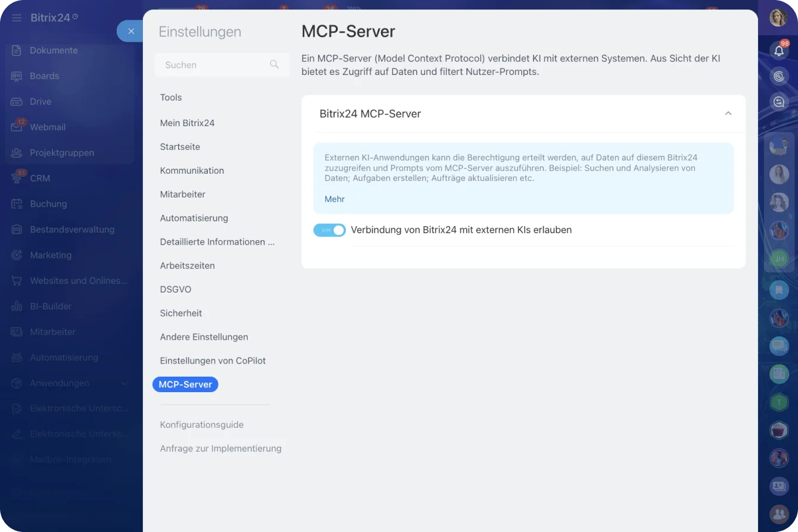Close the settings panel with the X button
The width and height of the screenshot is (798, 532).
(x=131, y=31)
